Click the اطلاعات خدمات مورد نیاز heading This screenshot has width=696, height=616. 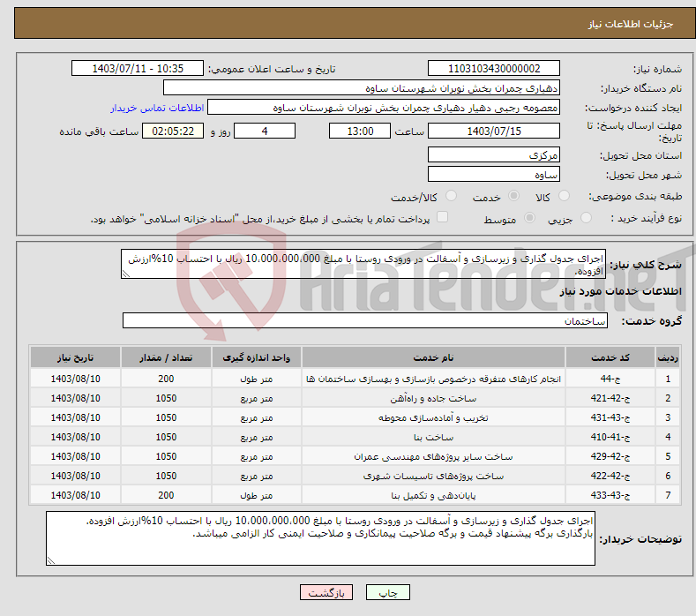coord(620,291)
